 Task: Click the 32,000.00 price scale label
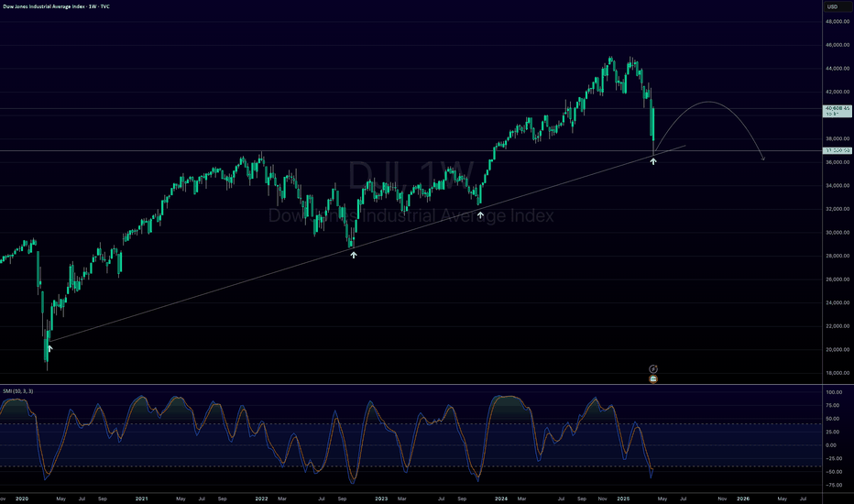(x=838, y=209)
